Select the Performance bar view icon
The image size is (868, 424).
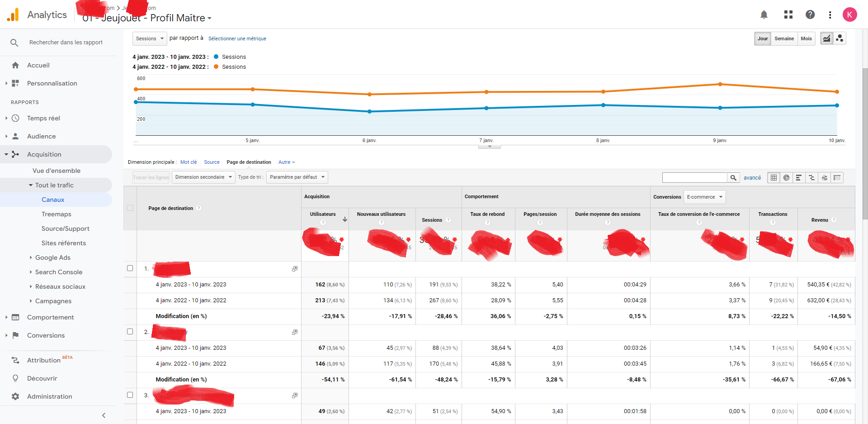tap(798, 177)
